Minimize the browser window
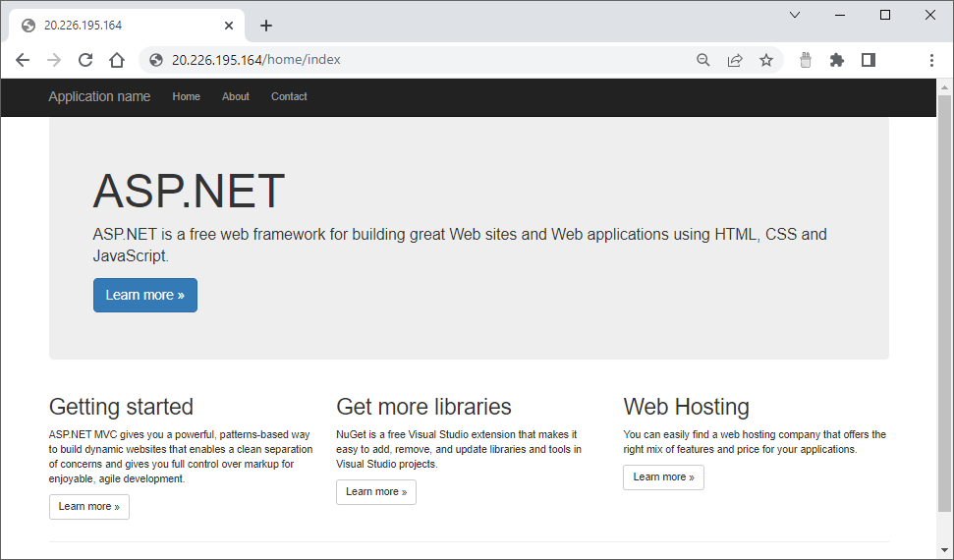Image resolution: width=954 pixels, height=560 pixels. coord(840,15)
